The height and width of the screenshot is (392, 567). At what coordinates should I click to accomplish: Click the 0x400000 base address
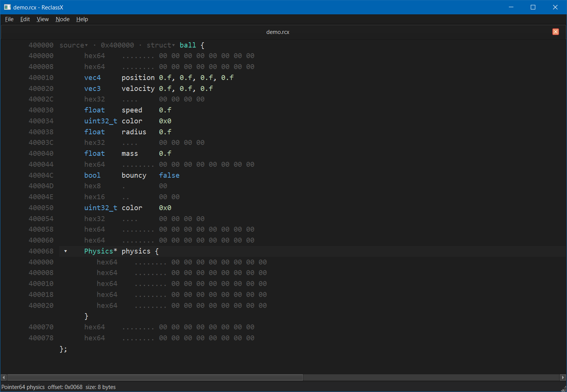tap(117, 45)
